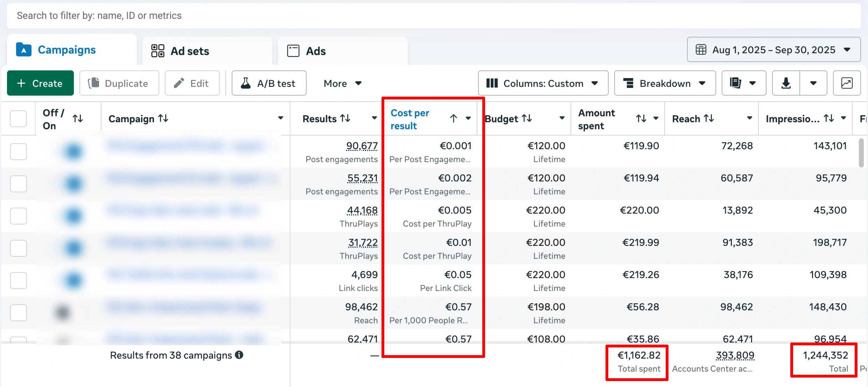Expand the Columns: Custom dropdown
Viewport: 868px width, 387px height.
(543, 83)
